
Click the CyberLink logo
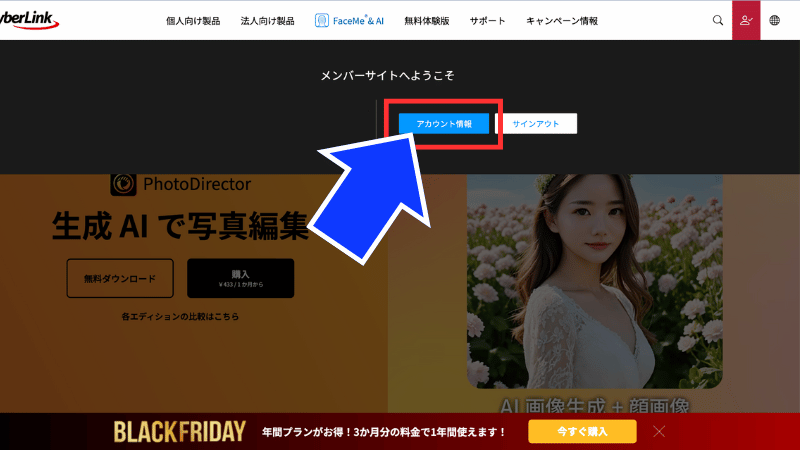click(x=29, y=20)
